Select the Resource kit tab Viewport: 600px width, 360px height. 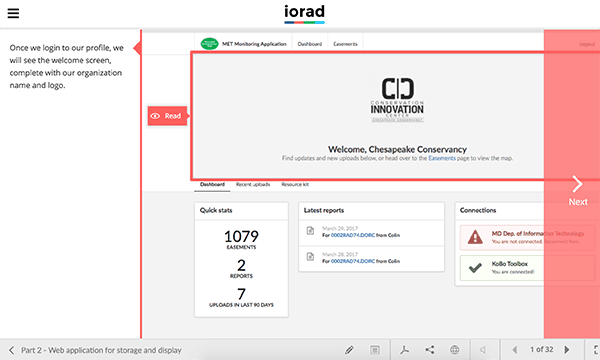point(295,184)
